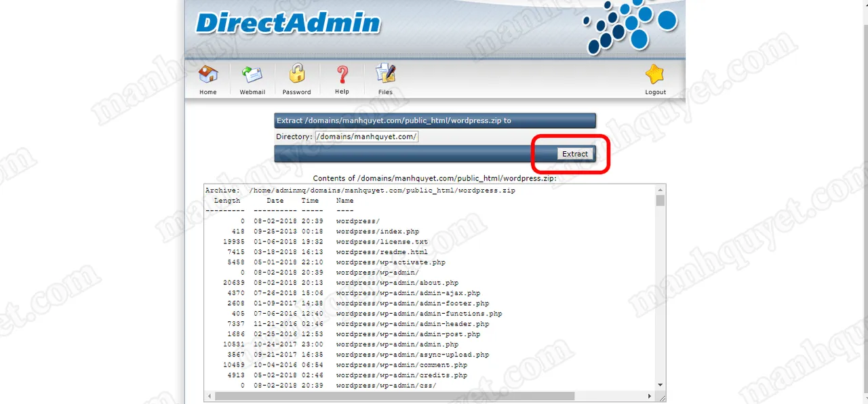This screenshot has width=868, height=404.
Task: Open the Help question mark icon
Action: 342,74
